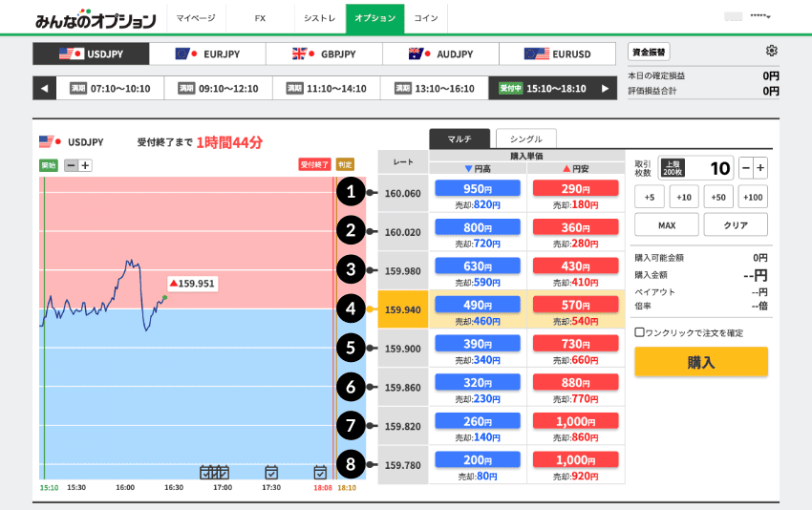Buy 円高 at 630円 for 159.980

tap(478, 266)
